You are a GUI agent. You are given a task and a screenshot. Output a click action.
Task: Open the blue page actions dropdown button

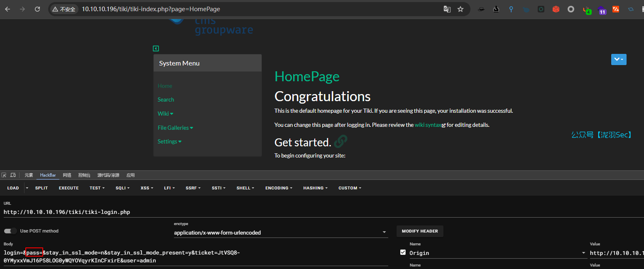pos(618,60)
